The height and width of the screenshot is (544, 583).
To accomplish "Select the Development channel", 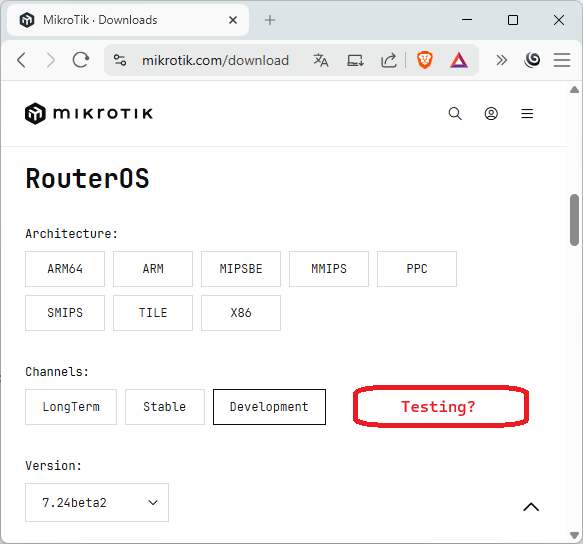I will pos(269,407).
